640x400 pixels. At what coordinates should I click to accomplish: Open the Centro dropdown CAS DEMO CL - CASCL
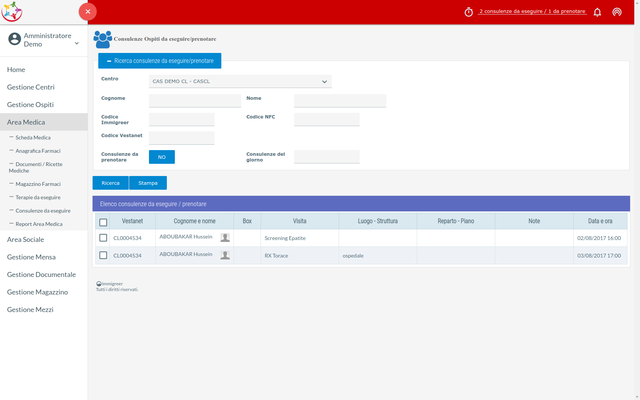[x=240, y=81]
